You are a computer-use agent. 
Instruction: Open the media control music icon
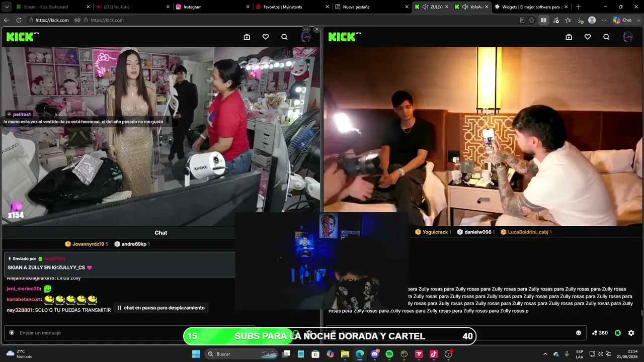pyautogui.click(x=556, y=20)
